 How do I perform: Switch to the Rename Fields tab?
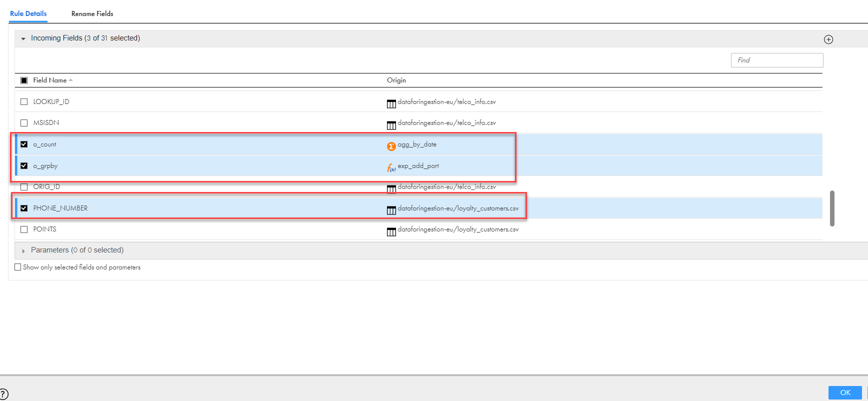point(92,13)
